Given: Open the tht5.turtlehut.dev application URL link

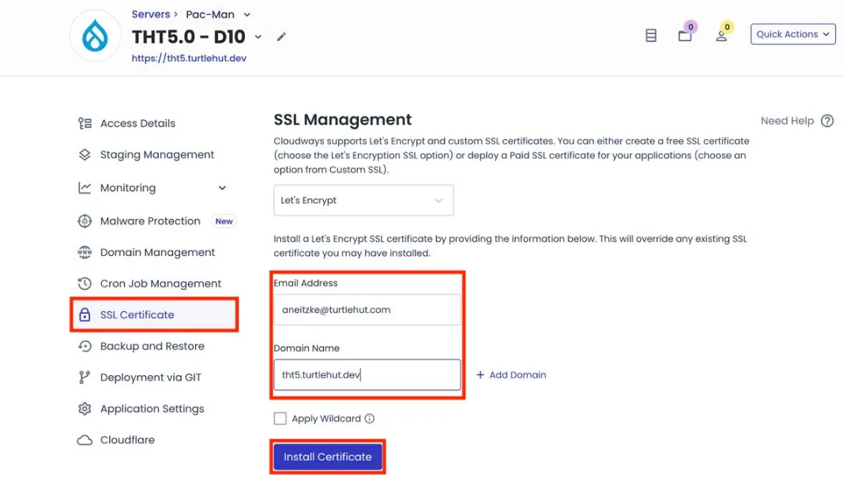Looking at the screenshot, I should [x=189, y=58].
